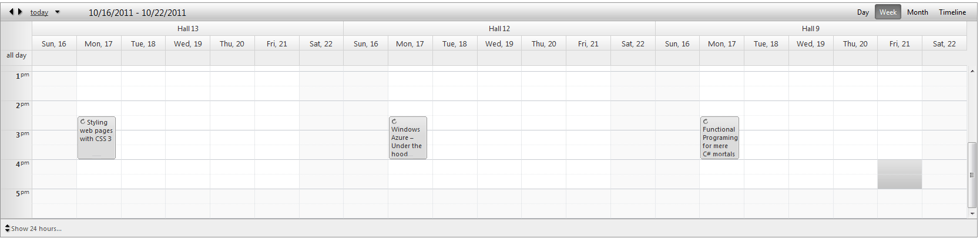980x238 pixels.
Task: Select Functional Programing for mere C# mortals appointment
Action: click(719, 142)
